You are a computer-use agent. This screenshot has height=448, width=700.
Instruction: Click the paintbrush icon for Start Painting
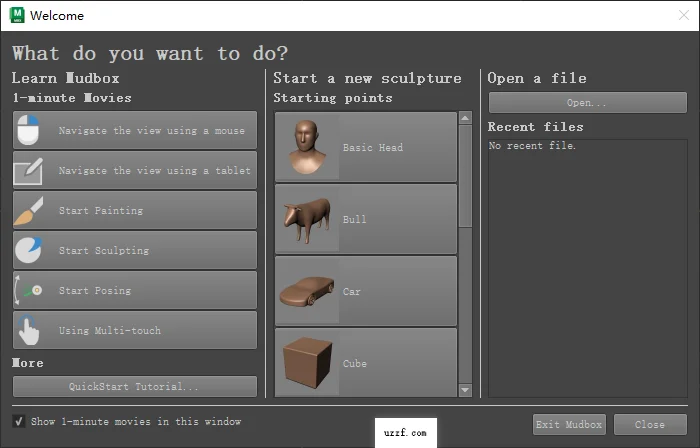(29, 211)
